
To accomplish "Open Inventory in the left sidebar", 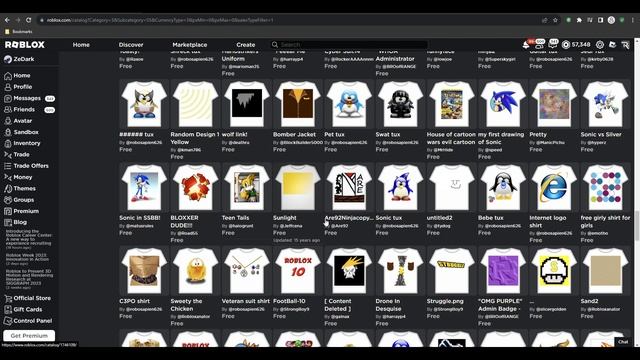I will (x=22, y=143).
